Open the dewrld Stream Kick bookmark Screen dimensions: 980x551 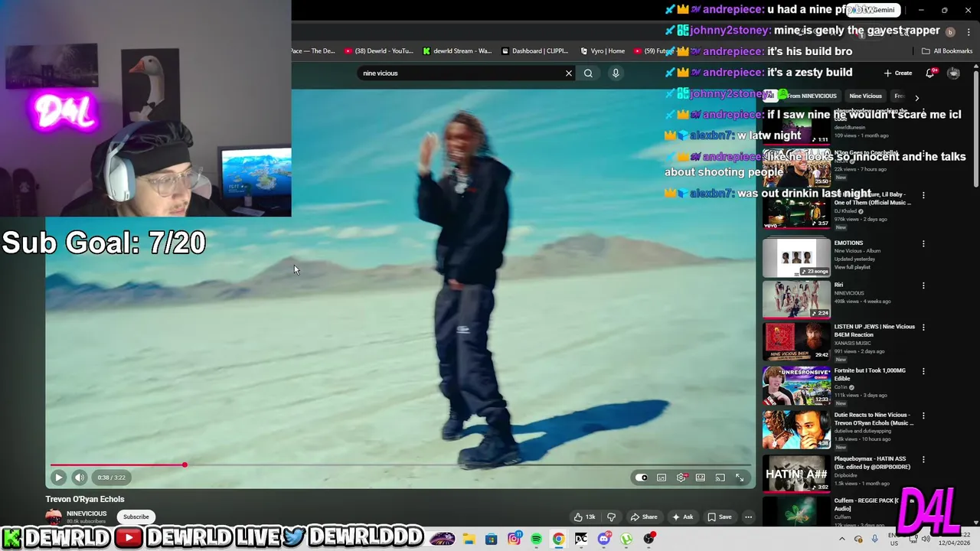pyautogui.click(x=458, y=51)
